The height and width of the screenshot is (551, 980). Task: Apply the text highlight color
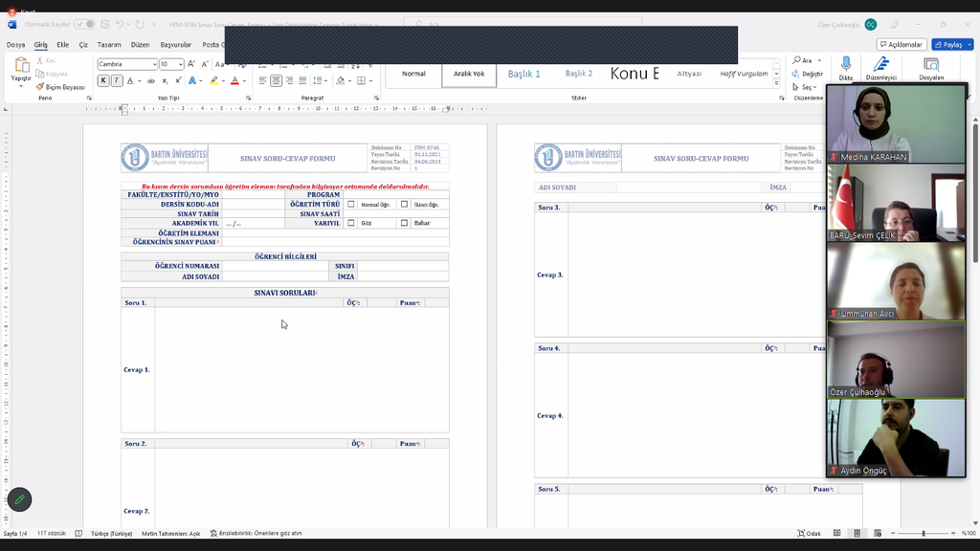coord(213,81)
